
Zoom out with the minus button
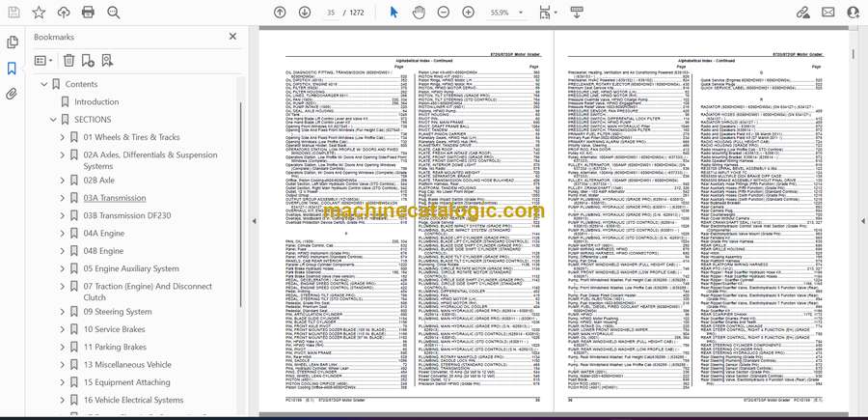coord(444,13)
